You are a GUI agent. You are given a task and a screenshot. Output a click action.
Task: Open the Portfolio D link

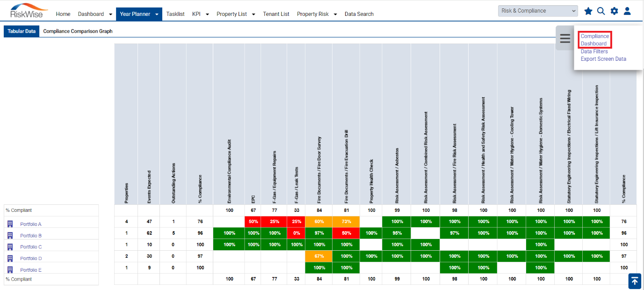coord(31,259)
